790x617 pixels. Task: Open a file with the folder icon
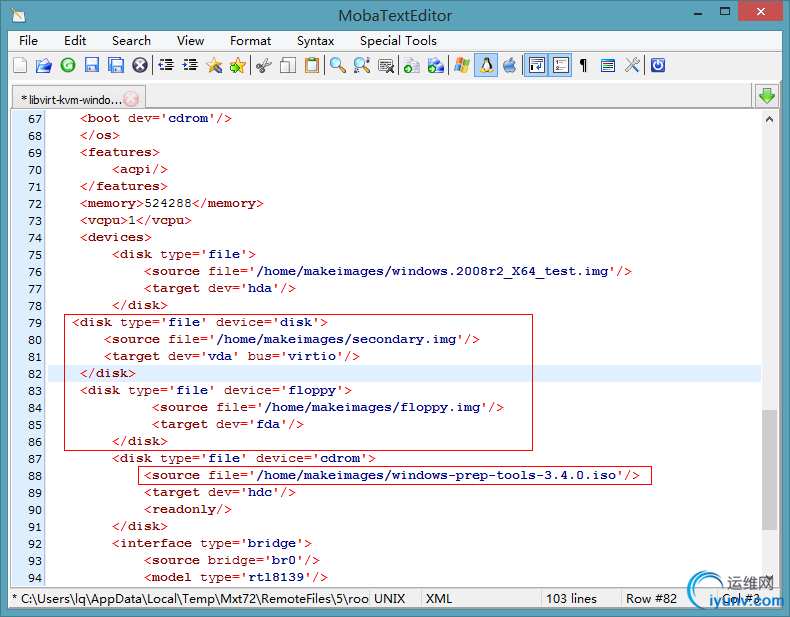point(44,66)
